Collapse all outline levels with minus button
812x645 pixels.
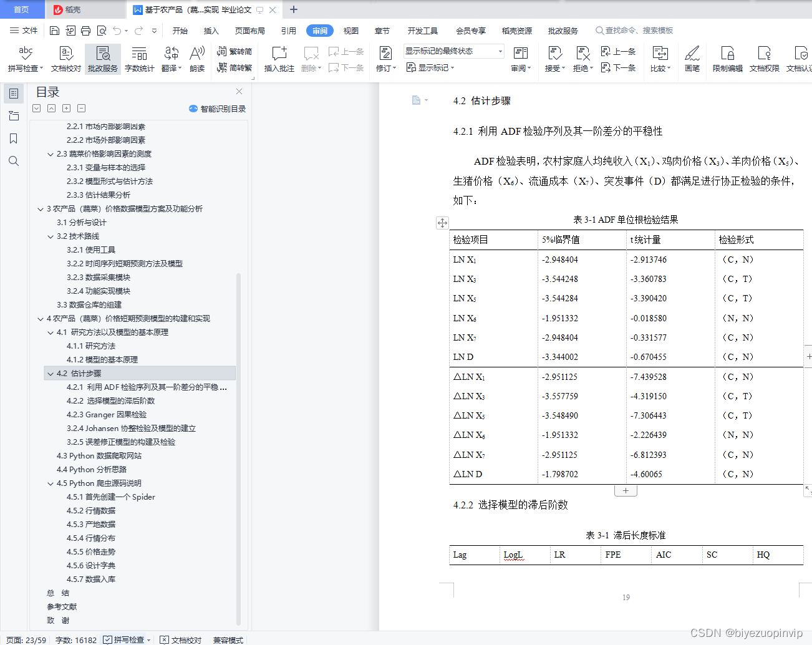pyautogui.click(x=81, y=109)
